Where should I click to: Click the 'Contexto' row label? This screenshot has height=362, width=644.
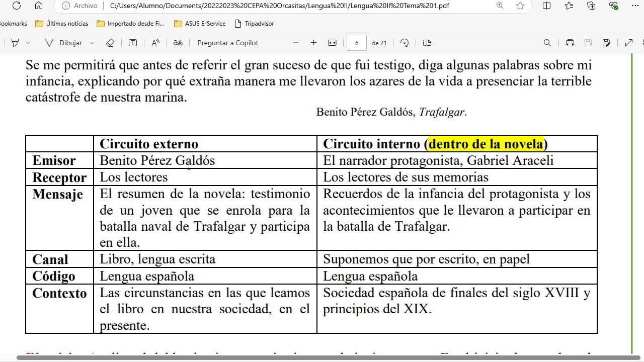59,293
